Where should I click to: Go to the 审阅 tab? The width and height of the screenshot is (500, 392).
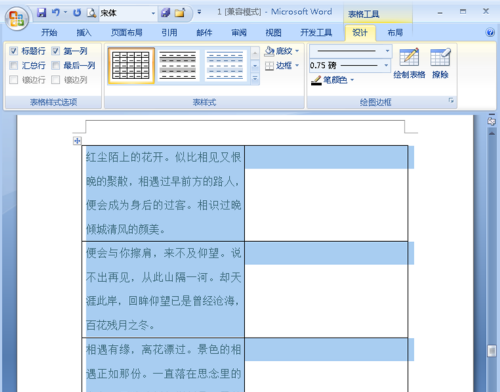pyautogui.click(x=239, y=33)
